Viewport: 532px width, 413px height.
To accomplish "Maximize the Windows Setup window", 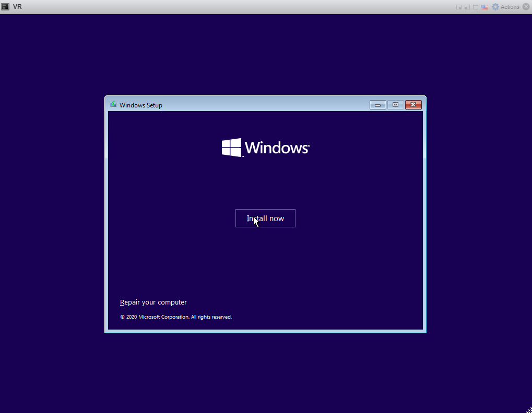I will tap(395, 105).
